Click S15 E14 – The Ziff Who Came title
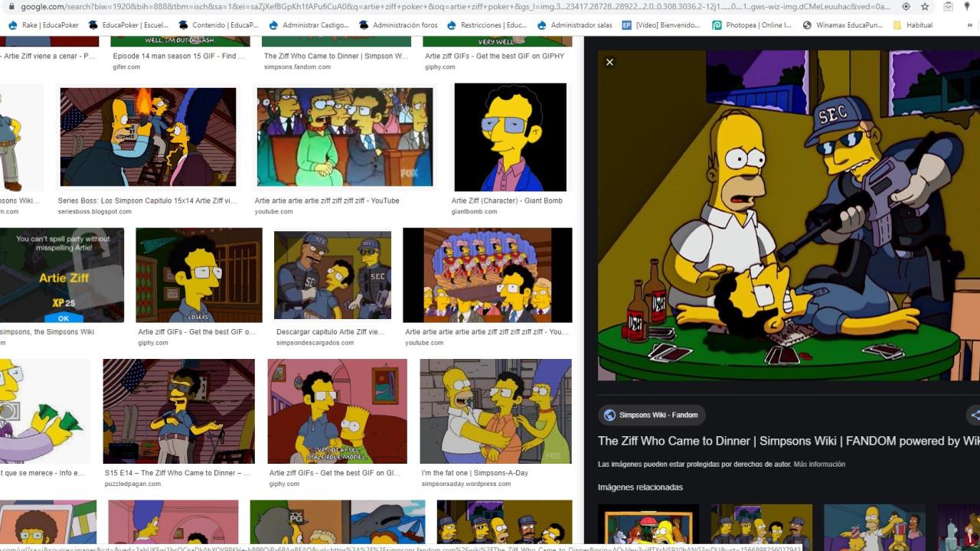Viewport: 980px width, 551px height. pos(178,473)
